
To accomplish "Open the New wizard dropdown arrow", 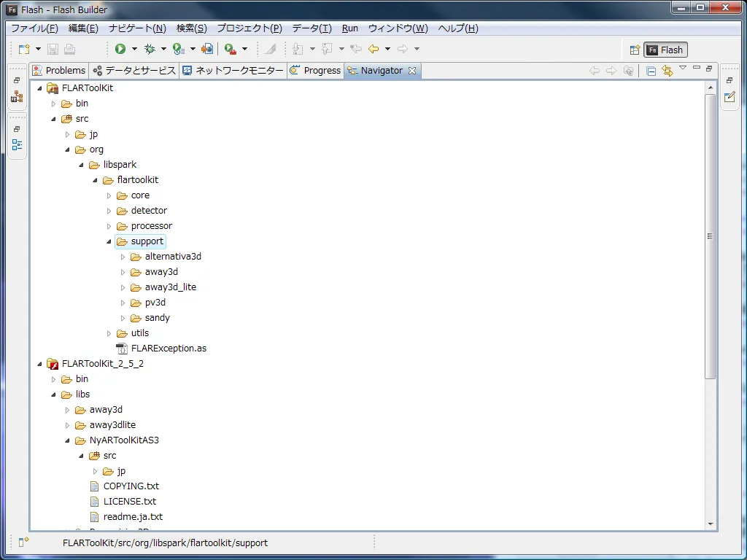I will pos(38,49).
